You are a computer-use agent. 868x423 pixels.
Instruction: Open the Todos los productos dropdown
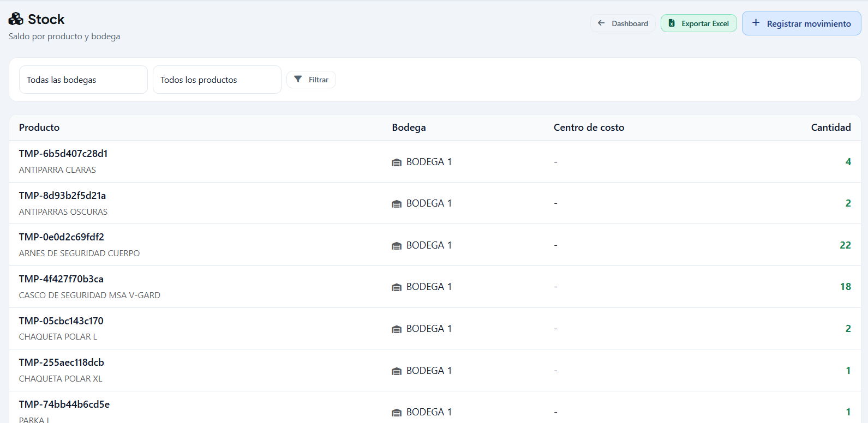tap(217, 80)
